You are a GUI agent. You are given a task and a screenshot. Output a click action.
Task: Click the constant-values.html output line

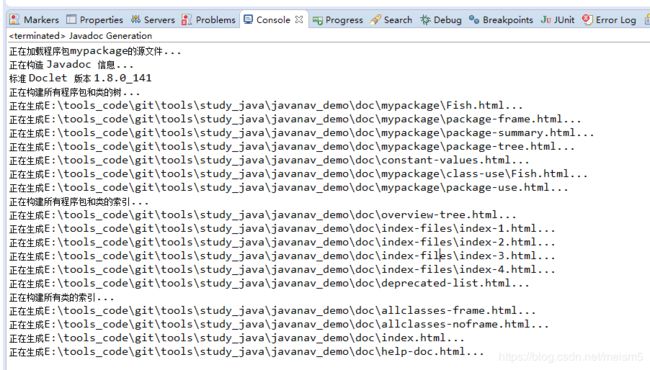(x=269, y=160)
